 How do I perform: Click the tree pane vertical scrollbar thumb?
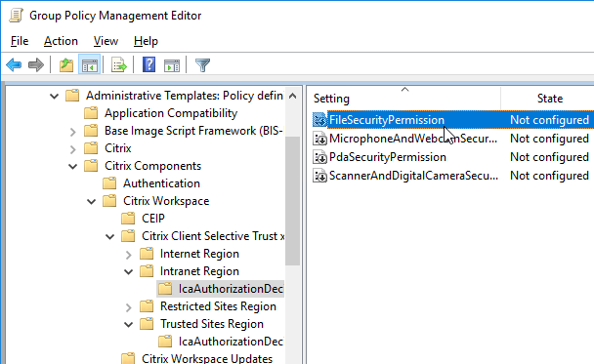pyautogui.click(x=292, y=201)
